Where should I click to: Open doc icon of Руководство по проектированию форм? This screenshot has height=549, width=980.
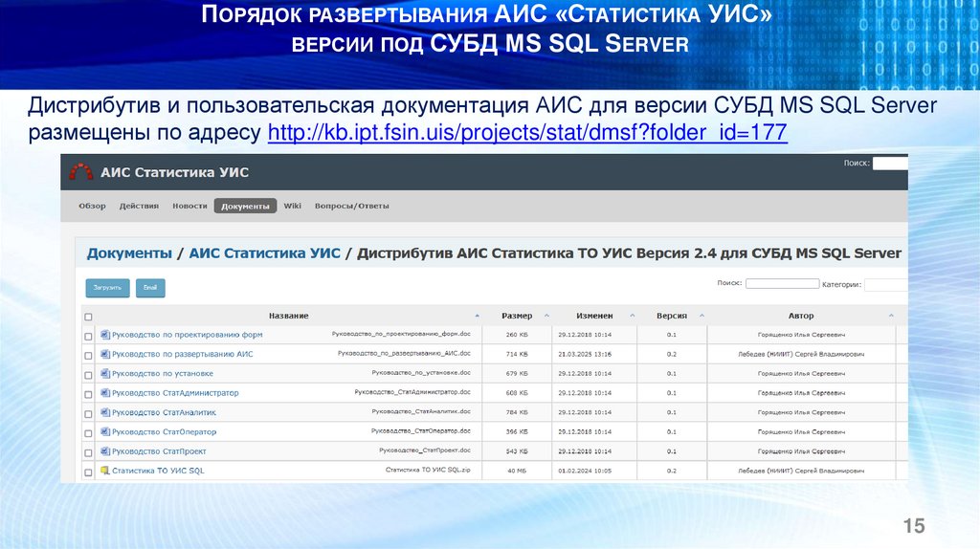tap(105, 335)
